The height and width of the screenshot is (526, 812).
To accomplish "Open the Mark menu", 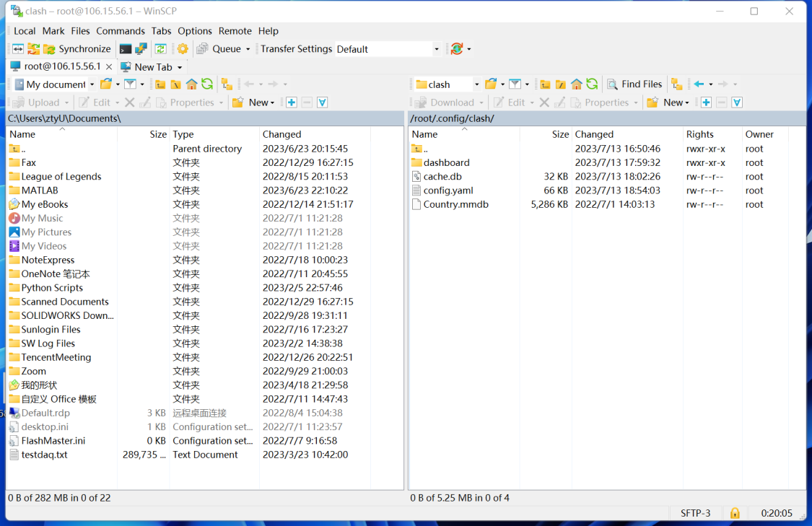I will (x=53, y=31).
